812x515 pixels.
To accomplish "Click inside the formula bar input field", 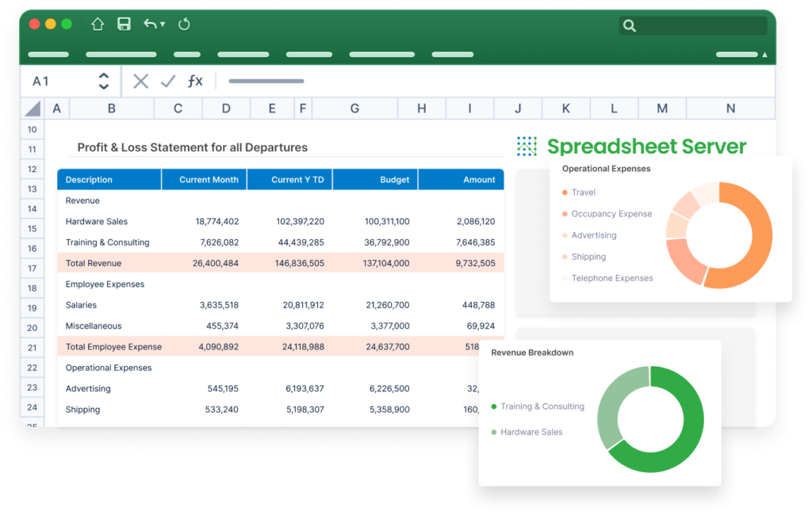I will (x=317, y=80).
